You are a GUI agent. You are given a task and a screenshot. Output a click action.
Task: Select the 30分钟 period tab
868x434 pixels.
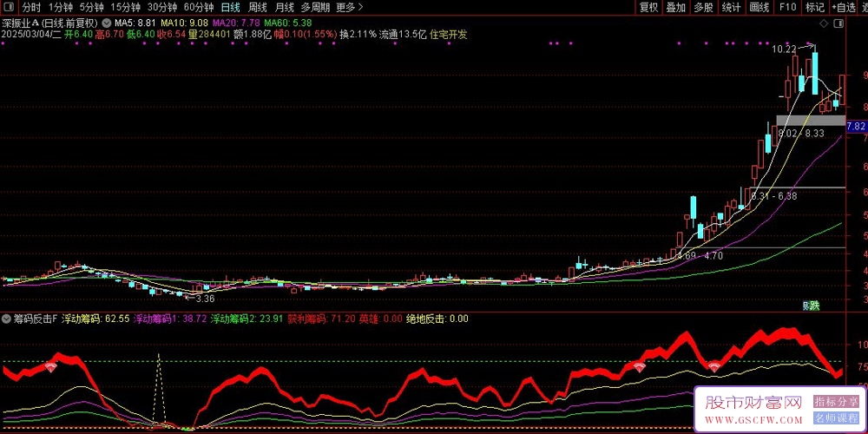pyautogui.click(x=161, y=7)
